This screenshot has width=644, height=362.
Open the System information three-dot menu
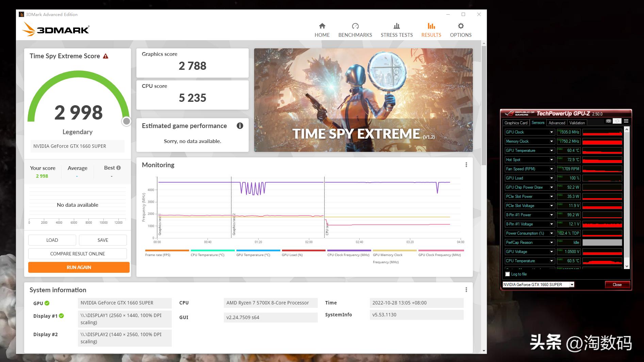[466, 289]
